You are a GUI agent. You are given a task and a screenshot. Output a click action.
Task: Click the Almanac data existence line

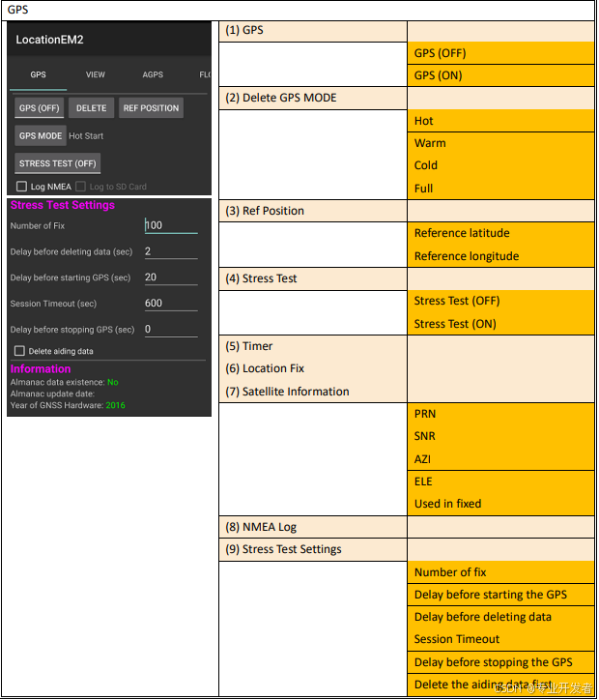tap(64, 382)
